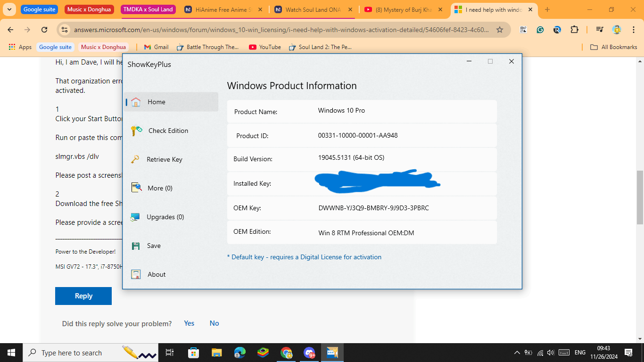
Task: Answer Yes to reply solved problem
Action: (189, 323)
